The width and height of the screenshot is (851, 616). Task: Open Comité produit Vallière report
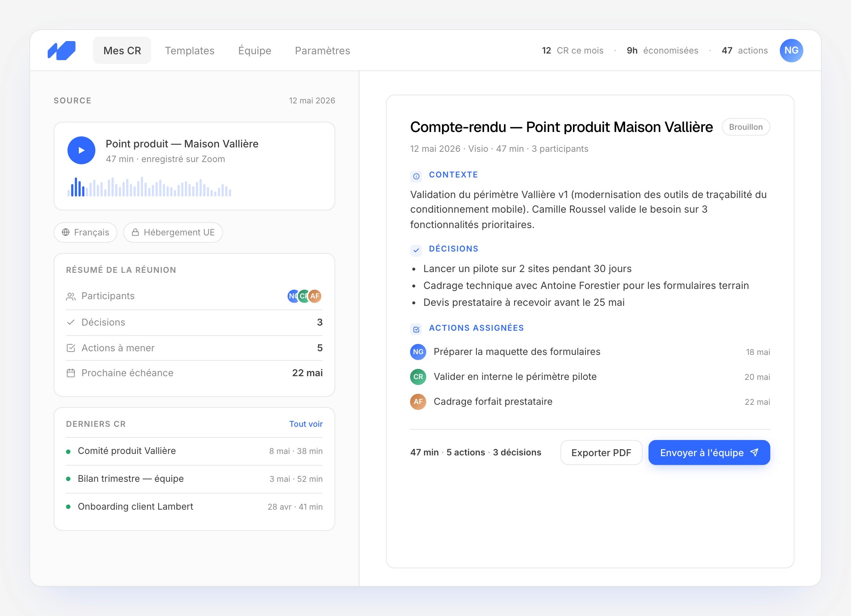(194, 451)
